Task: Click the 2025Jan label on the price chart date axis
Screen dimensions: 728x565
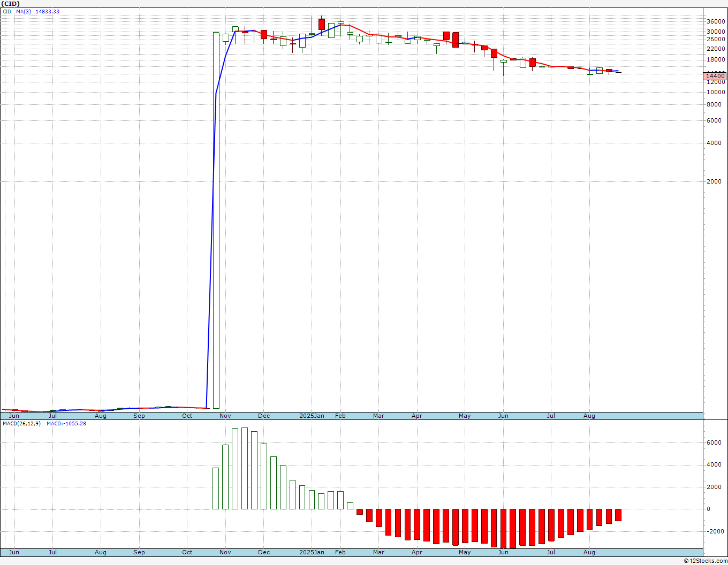Action: 312,416
